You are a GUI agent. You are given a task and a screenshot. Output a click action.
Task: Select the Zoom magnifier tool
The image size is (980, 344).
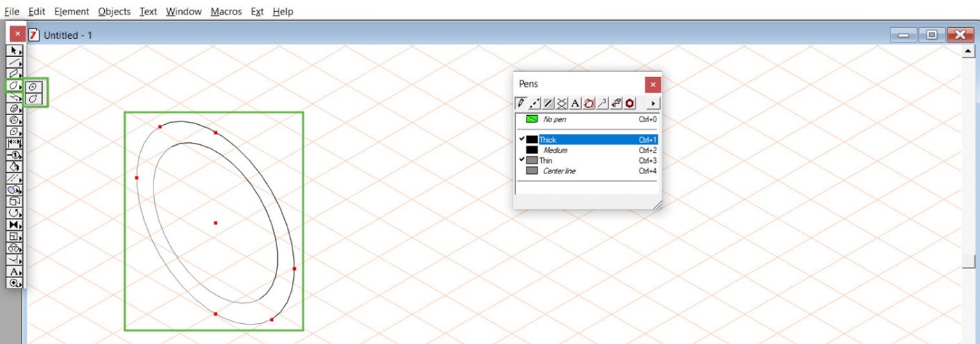coord(15,283)
